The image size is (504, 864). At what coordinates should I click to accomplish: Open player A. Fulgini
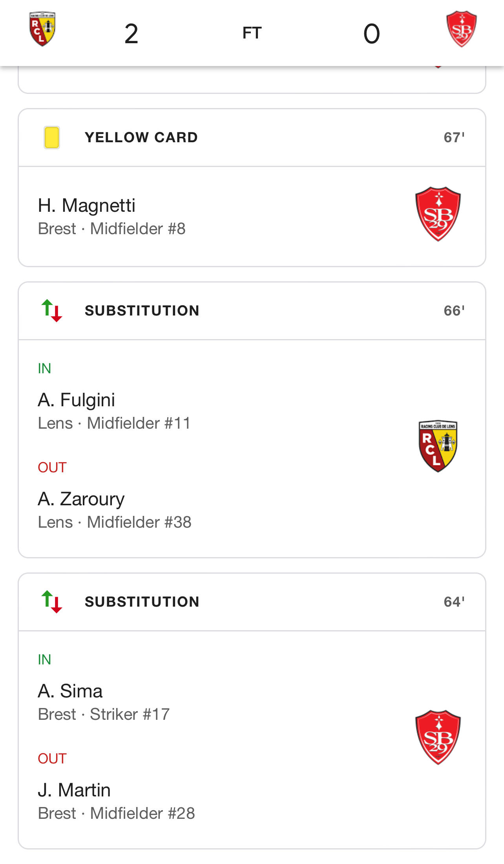pos(77,400)
